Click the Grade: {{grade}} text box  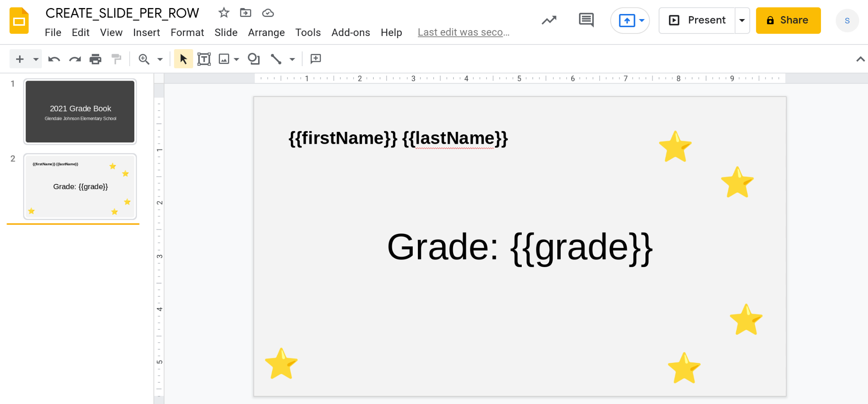pos(520,247)
